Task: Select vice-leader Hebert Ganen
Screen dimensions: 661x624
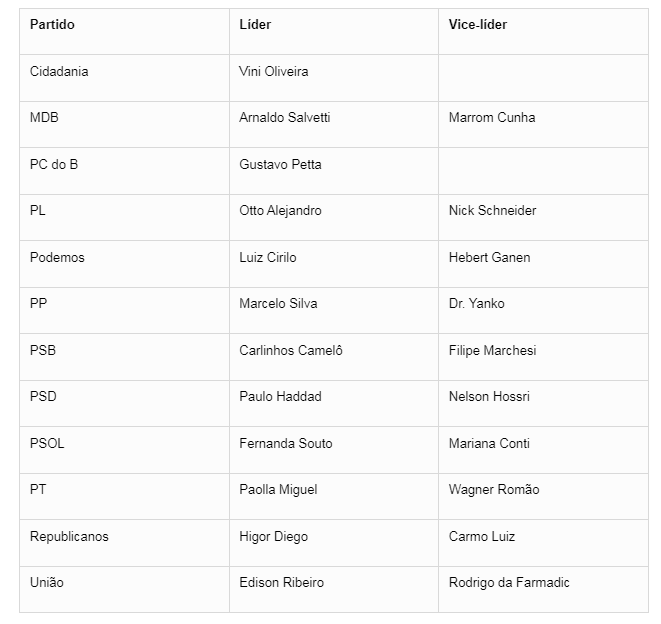Action: point(490,257)
